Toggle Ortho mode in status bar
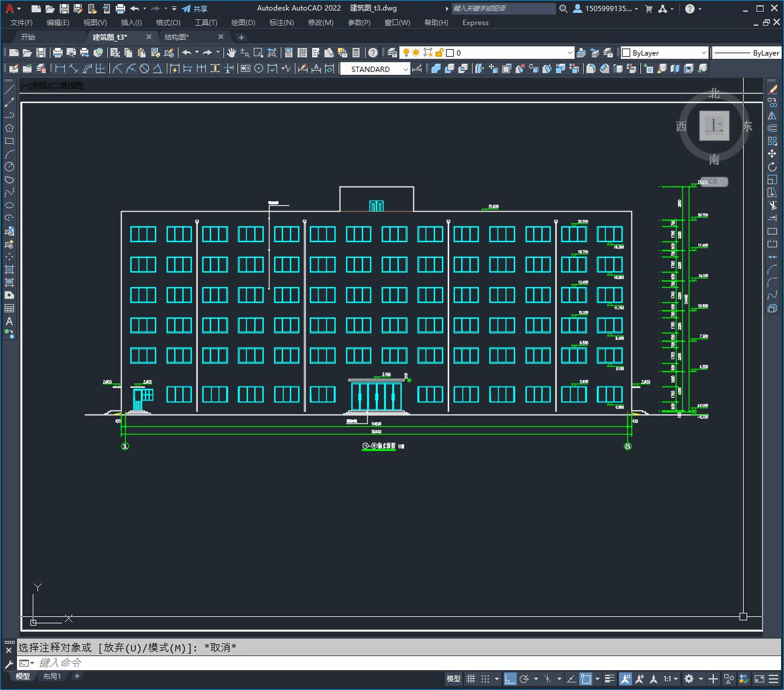The width and height of the screenshot is (784, 690). click(x=510, y=679)
